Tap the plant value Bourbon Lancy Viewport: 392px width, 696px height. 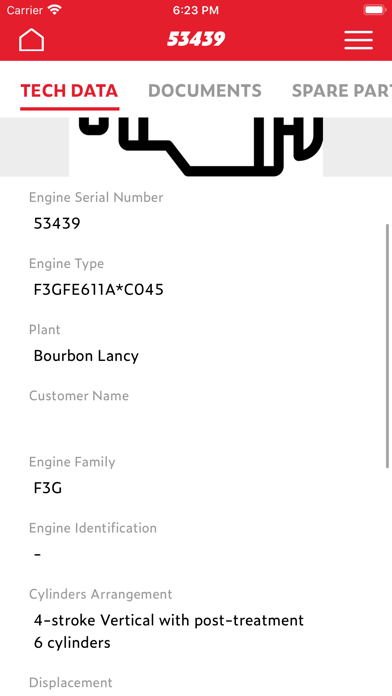(x=86, y=356)
